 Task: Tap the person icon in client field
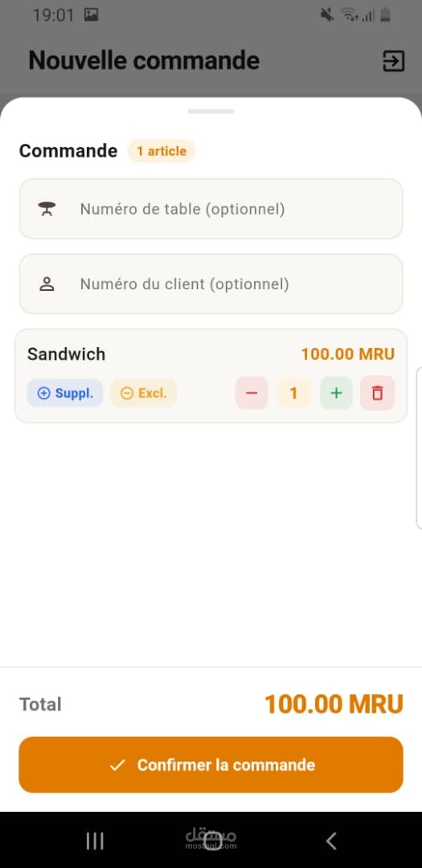[47, 284]
